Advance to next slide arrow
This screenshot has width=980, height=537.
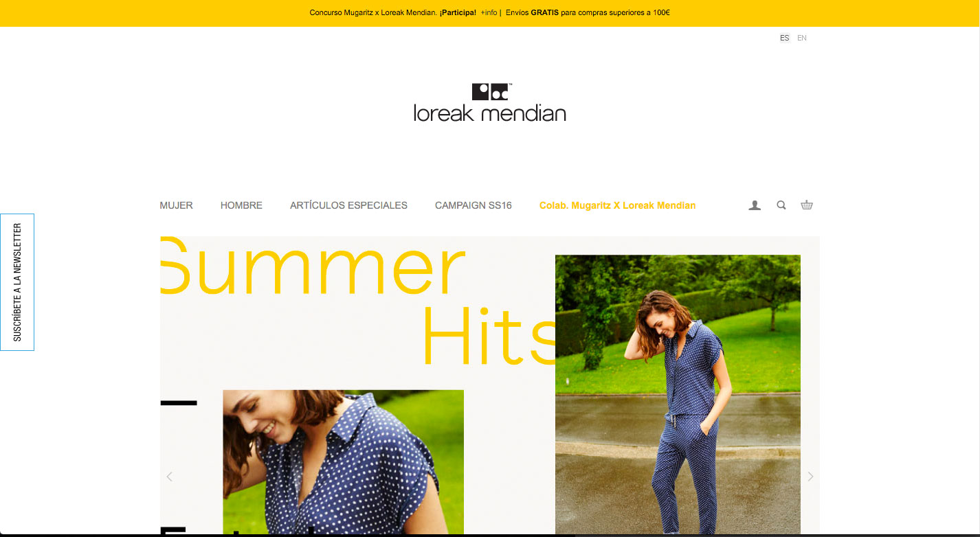(x=810, y=476)
